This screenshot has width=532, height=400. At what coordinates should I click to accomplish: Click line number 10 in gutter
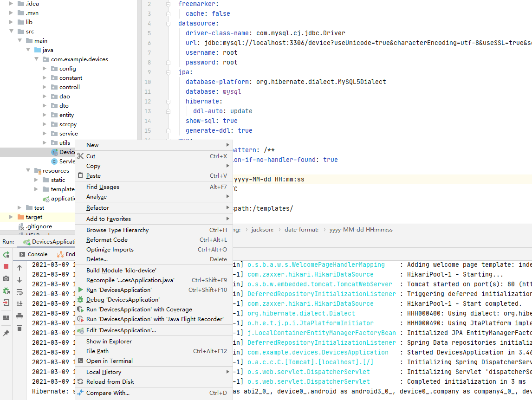tap(148, 82)
